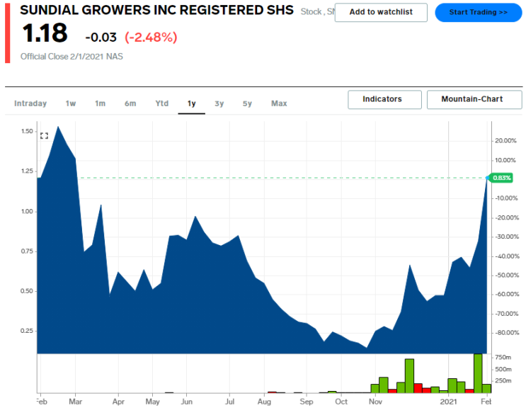
Task: Click the stock price 1.18
Action: pyautogui.click(x=45, y=33)
